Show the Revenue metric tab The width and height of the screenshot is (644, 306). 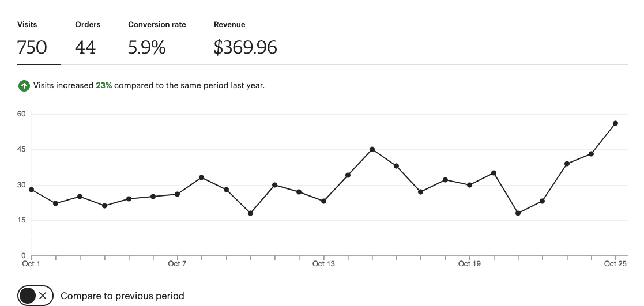[246, 40]
